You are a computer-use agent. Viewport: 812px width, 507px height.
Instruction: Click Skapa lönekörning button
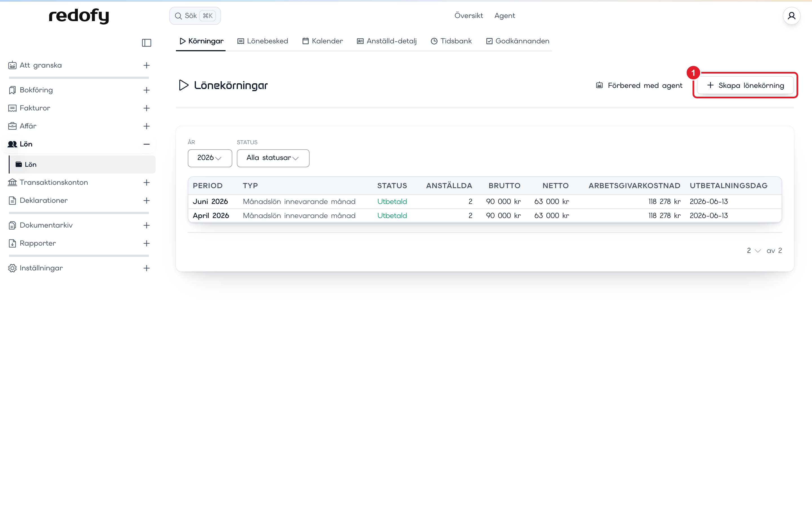coord(745,85)
